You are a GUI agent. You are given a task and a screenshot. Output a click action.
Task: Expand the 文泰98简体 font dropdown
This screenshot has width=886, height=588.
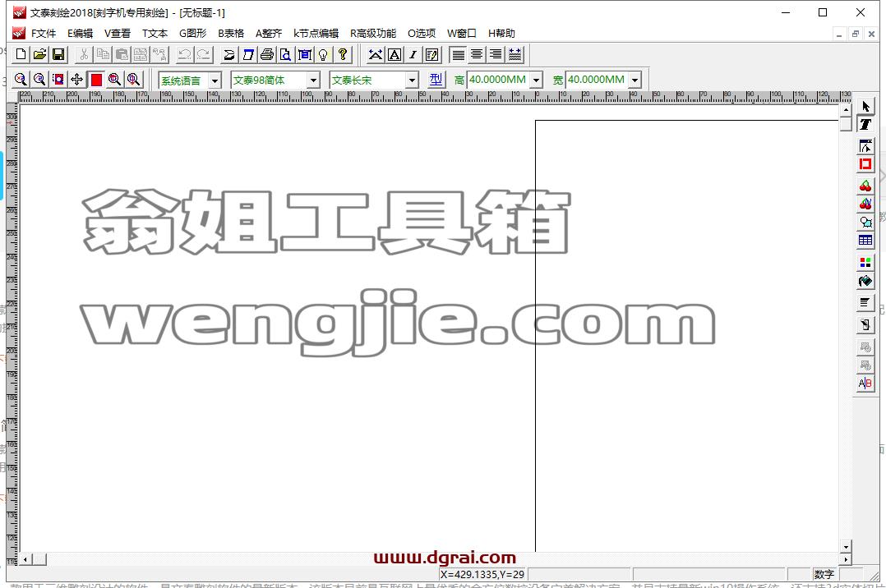pyautogui.click(x=314, y=80)
